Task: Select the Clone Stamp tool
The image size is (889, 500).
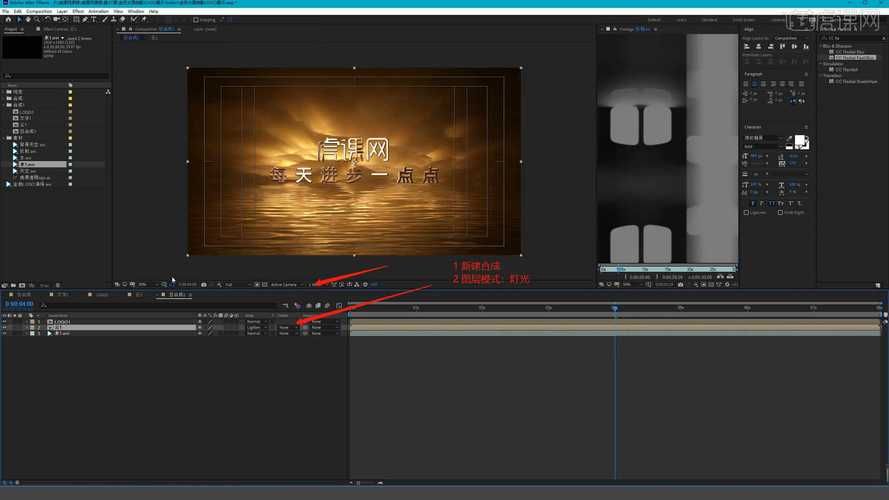Action: 113,19
